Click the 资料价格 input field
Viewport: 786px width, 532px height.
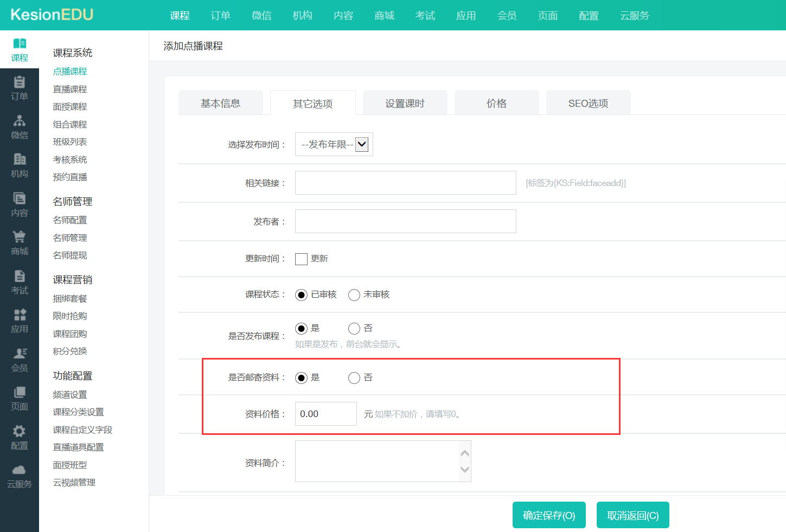point(325,414)
